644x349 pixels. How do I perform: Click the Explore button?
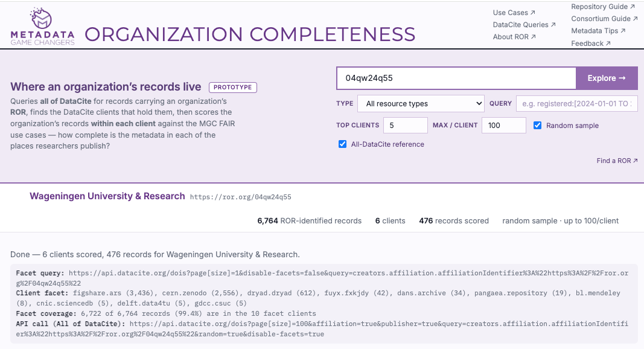pyautogui.click(x=607, y=78)
